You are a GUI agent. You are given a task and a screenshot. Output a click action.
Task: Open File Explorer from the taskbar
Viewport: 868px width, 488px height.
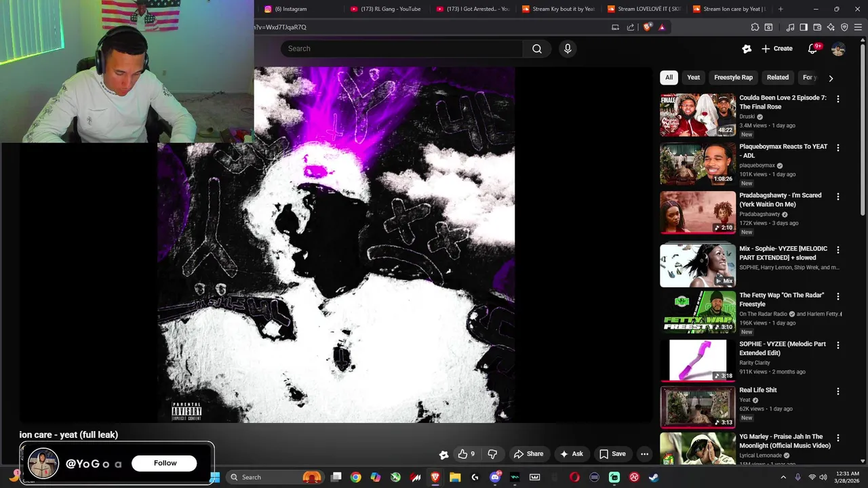(455, 477)
